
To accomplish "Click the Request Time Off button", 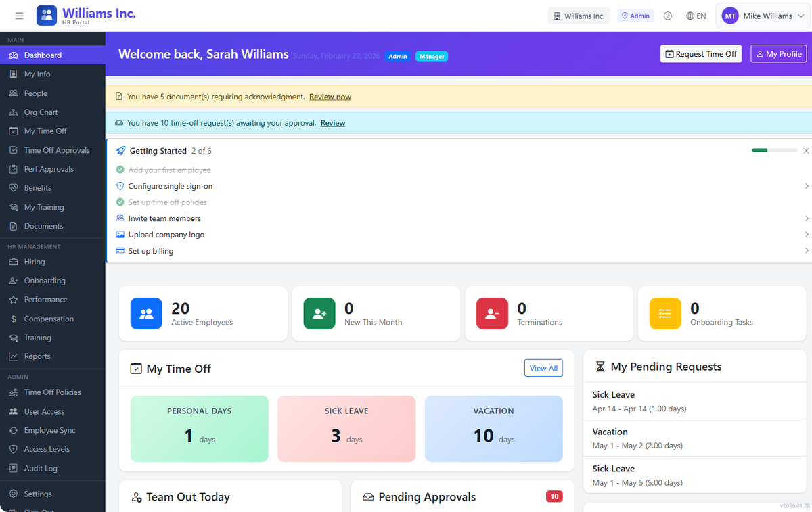I will [x=701, y=54].
